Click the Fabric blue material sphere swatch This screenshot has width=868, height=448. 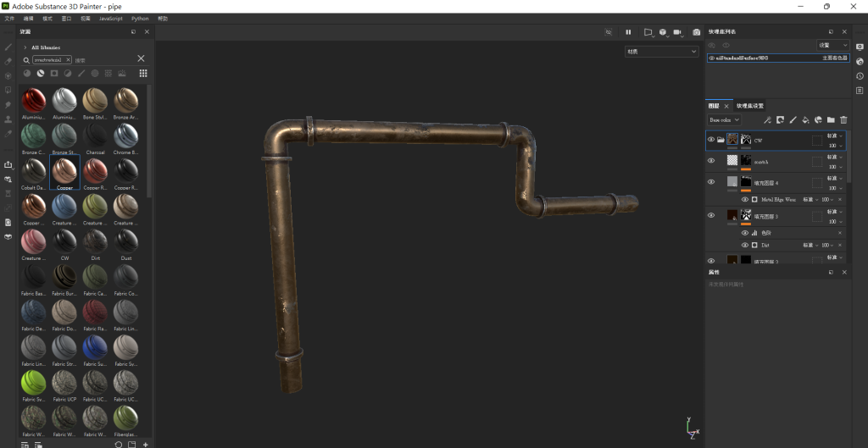coord(95,346)
